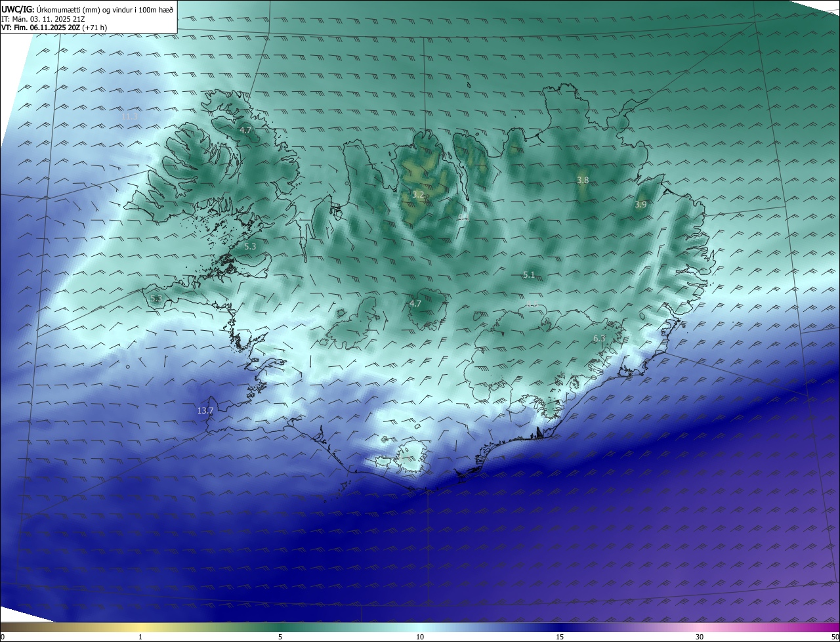Click the color scale tick label '1'
Image resolution: width=840 pixels, height=642 pixels.
coord(140,637)
